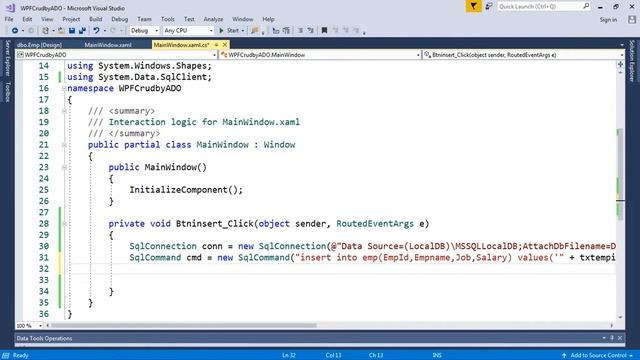Image resolution: width=640 pixels, height=360 pixels.
Task: Click the Navigate Backward toolbar icon
Action: pyautogui.click(x=15, y=31)
